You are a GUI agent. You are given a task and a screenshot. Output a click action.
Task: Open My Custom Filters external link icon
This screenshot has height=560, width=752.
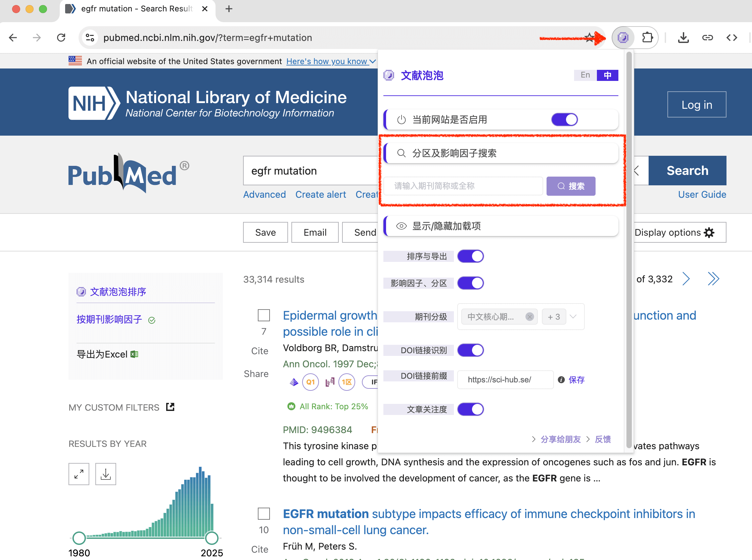(x=170, y=407)
